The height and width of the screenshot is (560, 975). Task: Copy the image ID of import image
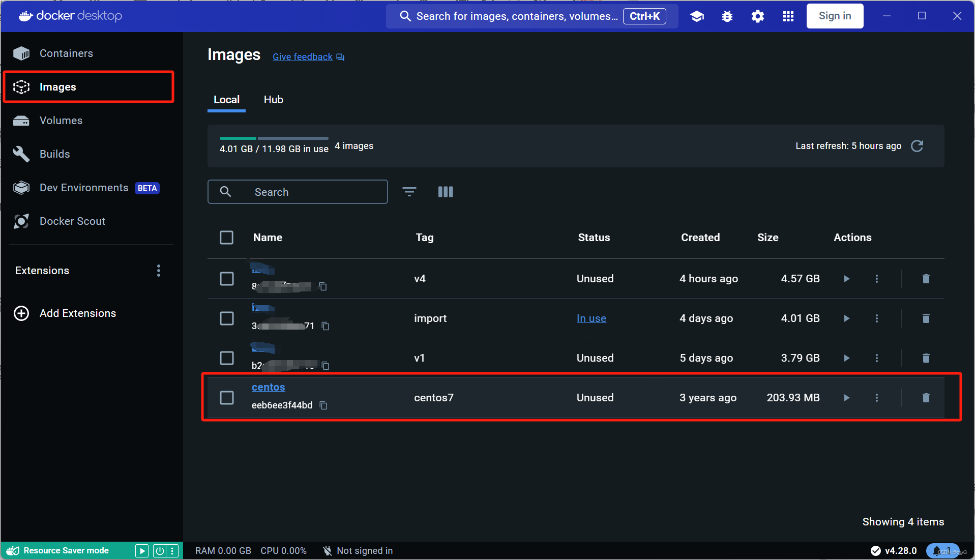(326, 326)
